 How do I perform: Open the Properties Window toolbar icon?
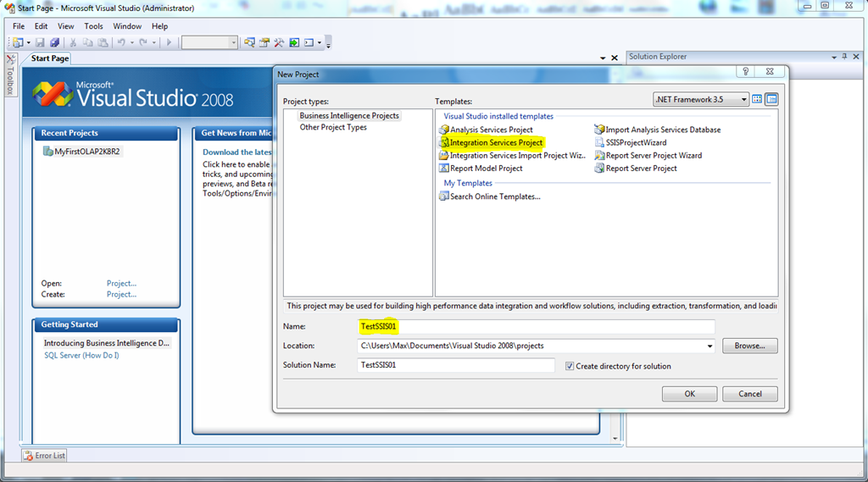(264, 42)
